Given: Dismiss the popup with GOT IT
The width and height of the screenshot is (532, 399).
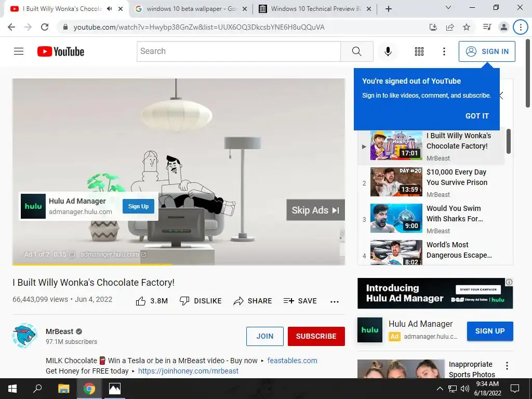Looking at the screenshot, I should tap(477, 116).
